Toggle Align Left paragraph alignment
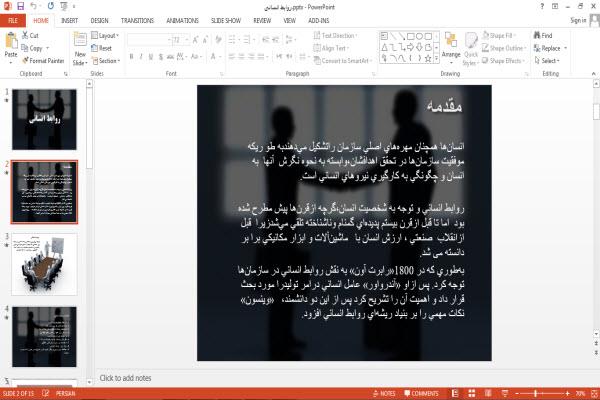Image resolution: width=600 pixels, height=400 pixels. point(232,57)
